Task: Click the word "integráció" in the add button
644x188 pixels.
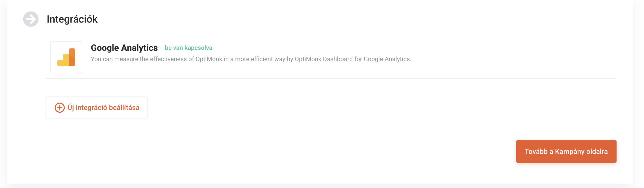Action: point(91,108)
